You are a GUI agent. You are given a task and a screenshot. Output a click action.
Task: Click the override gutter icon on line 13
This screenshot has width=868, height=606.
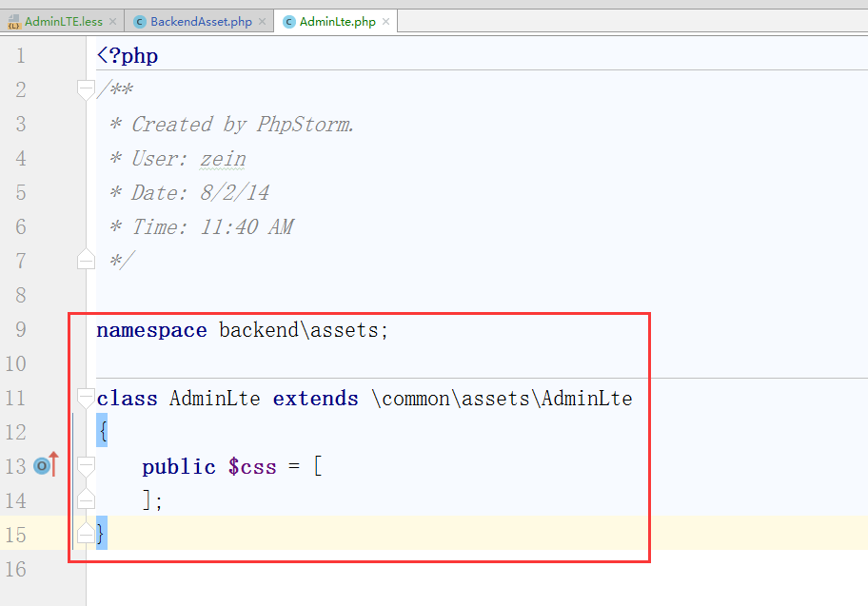pyautogui.click(x=42, y=466)
